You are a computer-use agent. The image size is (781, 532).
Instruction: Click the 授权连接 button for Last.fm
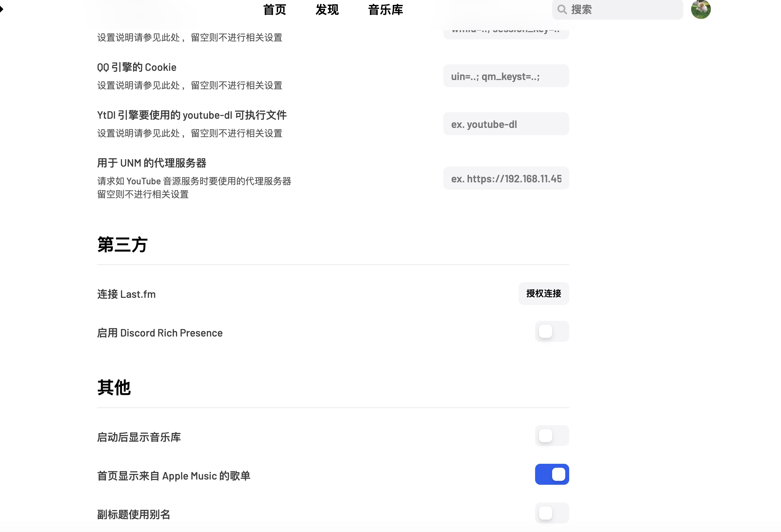tap(543, 294)
